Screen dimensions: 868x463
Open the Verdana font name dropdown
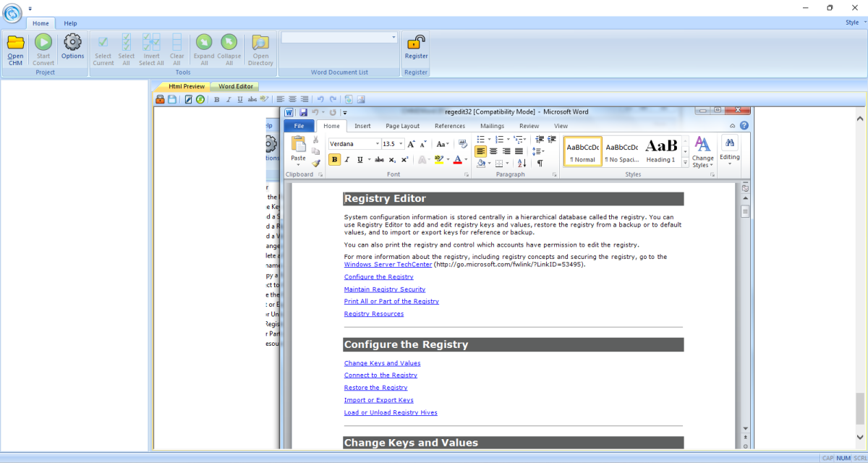(x=377, y=144)
